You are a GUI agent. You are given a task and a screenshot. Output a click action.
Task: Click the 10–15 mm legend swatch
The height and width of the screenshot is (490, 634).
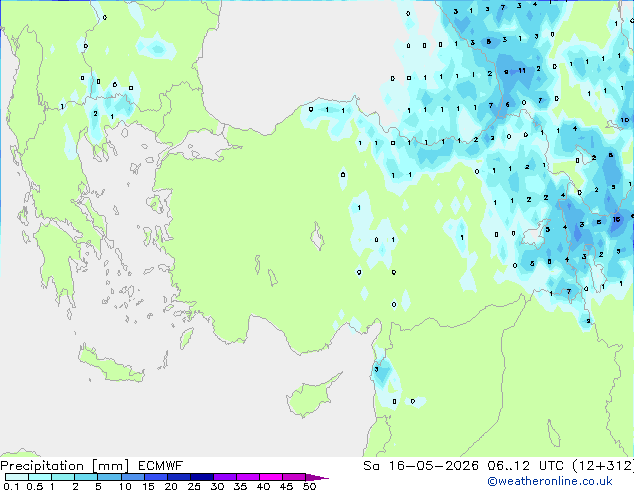[x=132, y=477]
